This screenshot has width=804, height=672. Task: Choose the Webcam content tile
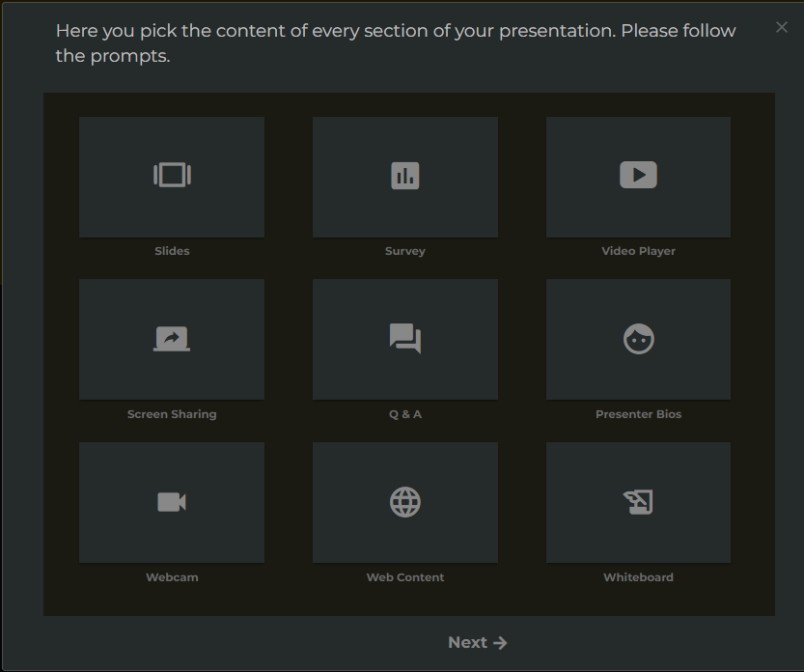172,502
